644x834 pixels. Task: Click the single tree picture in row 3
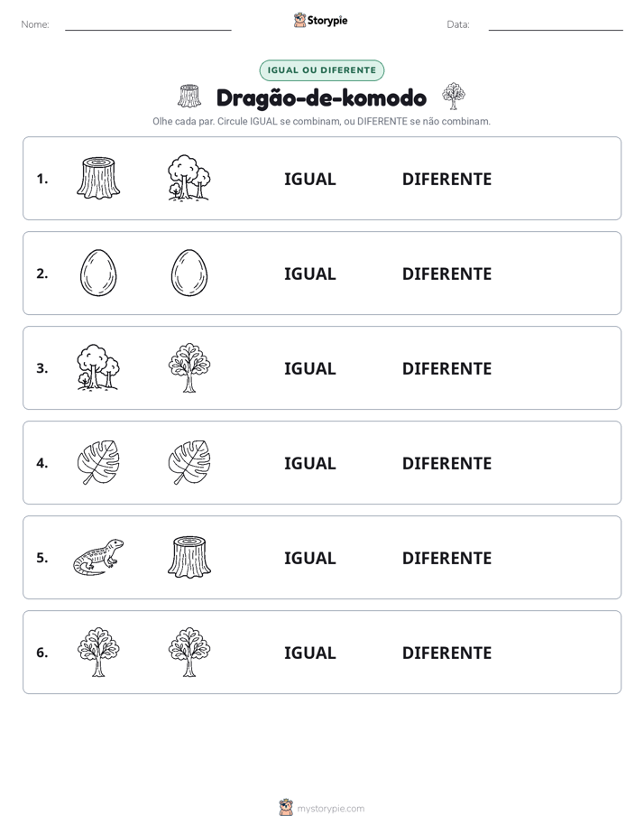[x=189, y=367]
